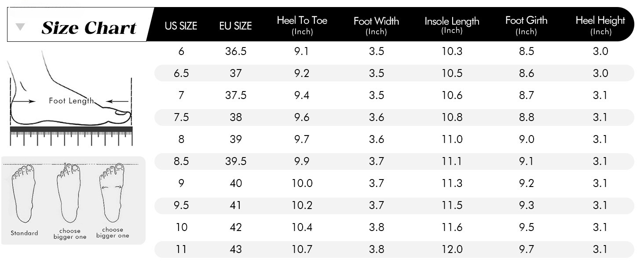
Task: Click the Heel To Toe column header
Action: tap(302, 26)
